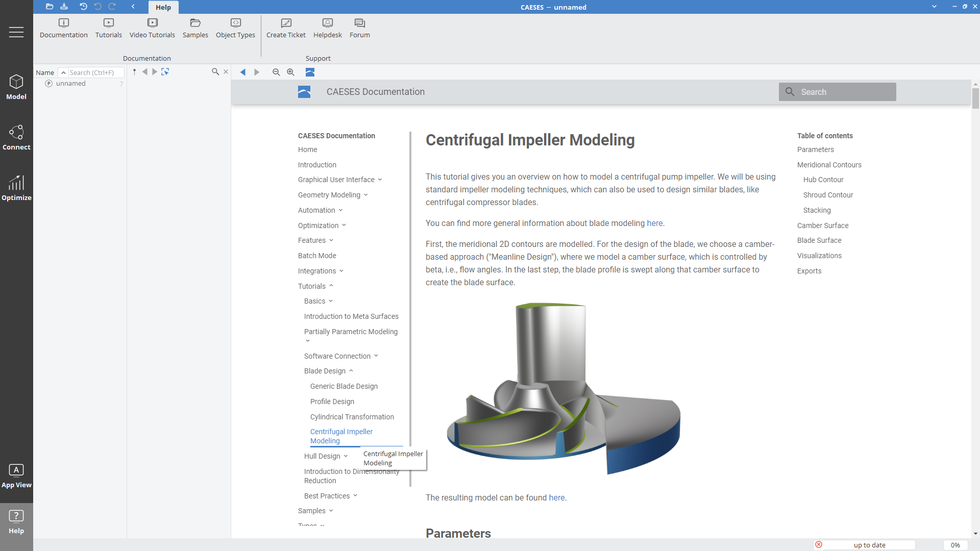Expand Integrations section

[x=341, y=271]
